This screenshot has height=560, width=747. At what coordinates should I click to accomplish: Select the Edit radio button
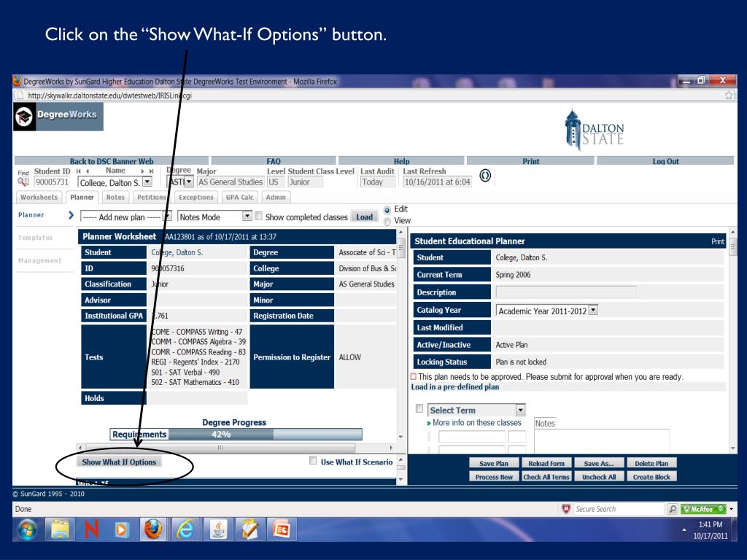click(387, 210)
